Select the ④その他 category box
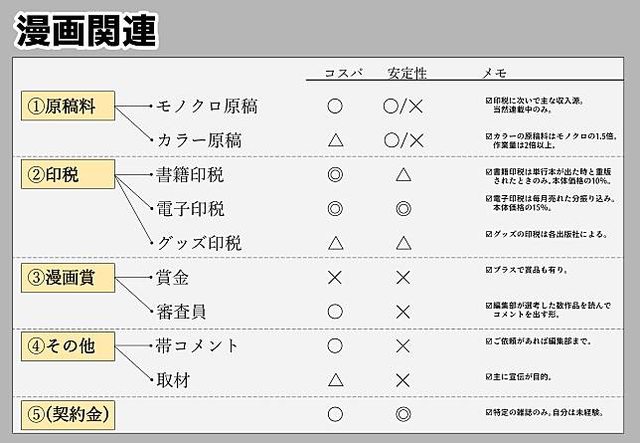The height and width of the screenshot is (443, 640). click(x=68, y=346)
